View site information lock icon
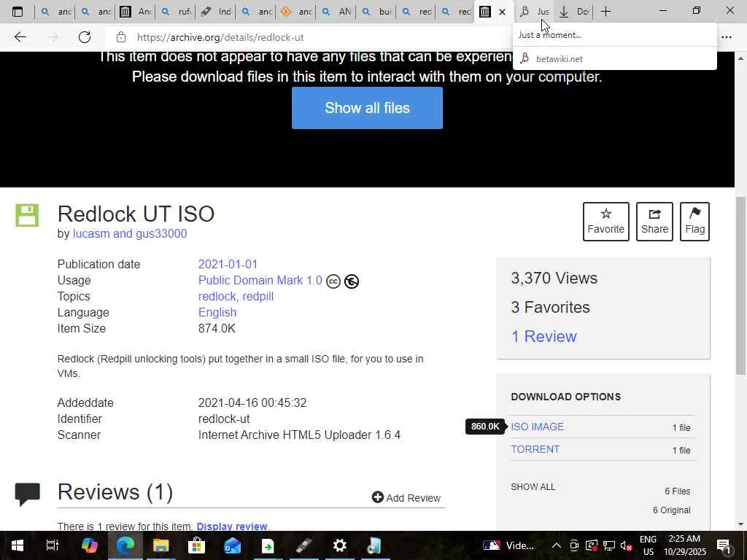 point(121,37)
